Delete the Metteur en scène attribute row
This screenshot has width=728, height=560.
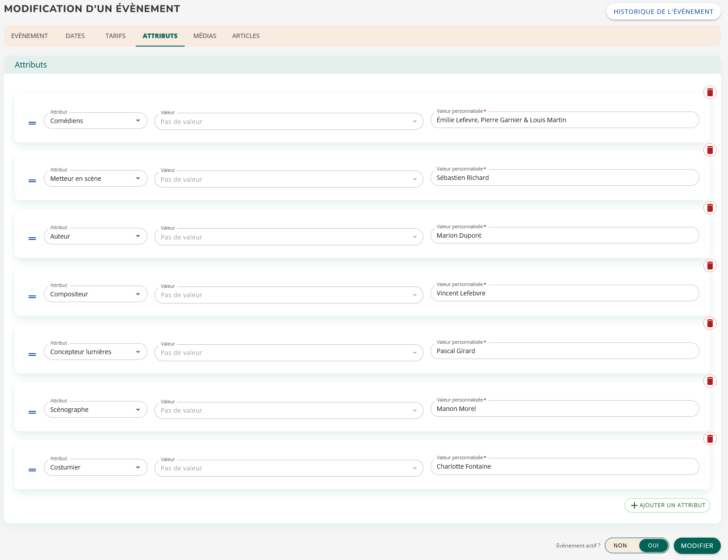tap(710, 150)
